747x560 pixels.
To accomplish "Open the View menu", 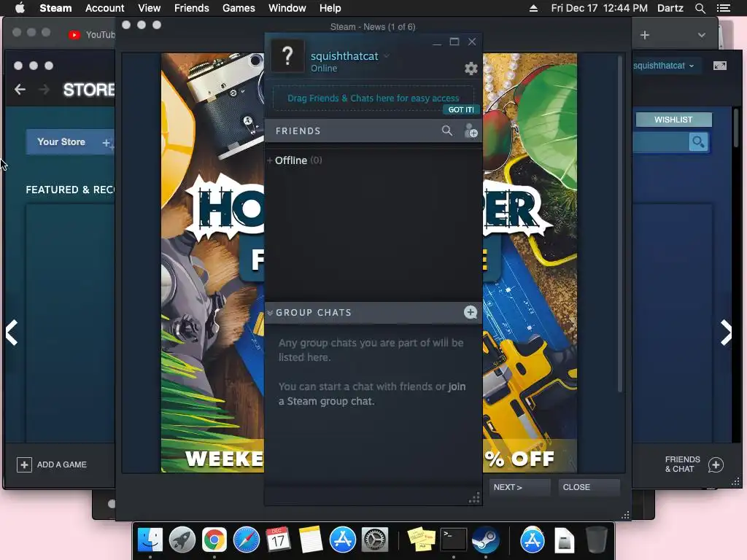I will (149, 8).
